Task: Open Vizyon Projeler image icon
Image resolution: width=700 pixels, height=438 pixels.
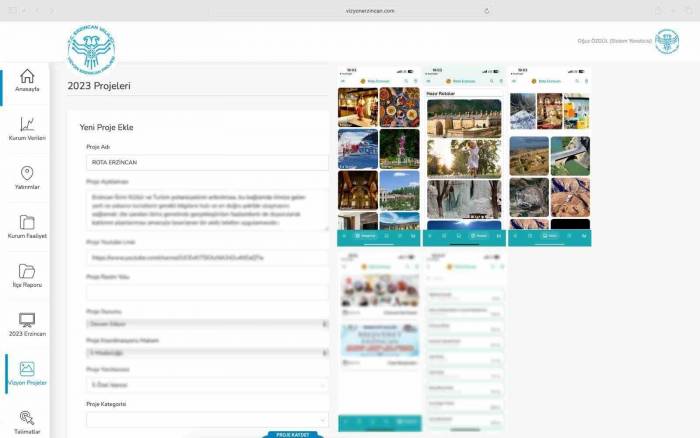Action: click(x=27, y=370)
